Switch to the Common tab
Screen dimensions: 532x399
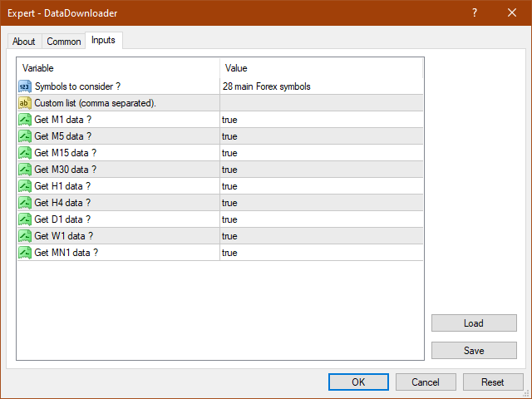tap(64, 42)
